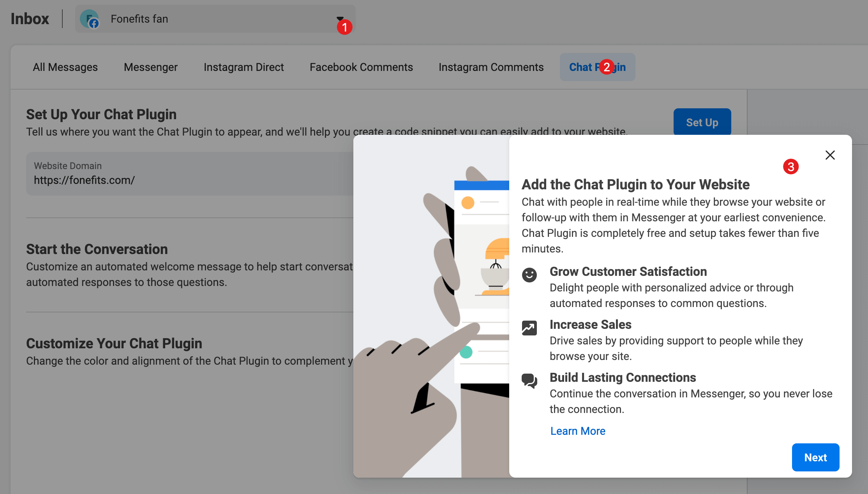The width and height of the screenshot is (868, 494).
Task: Expand the Customize Your Chat Plugin section
Action: point(114,344)
